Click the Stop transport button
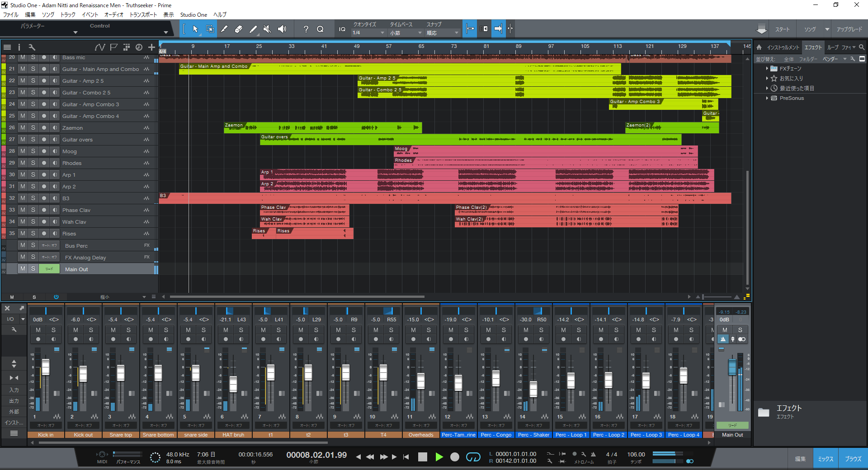 [x=423, y=457]
